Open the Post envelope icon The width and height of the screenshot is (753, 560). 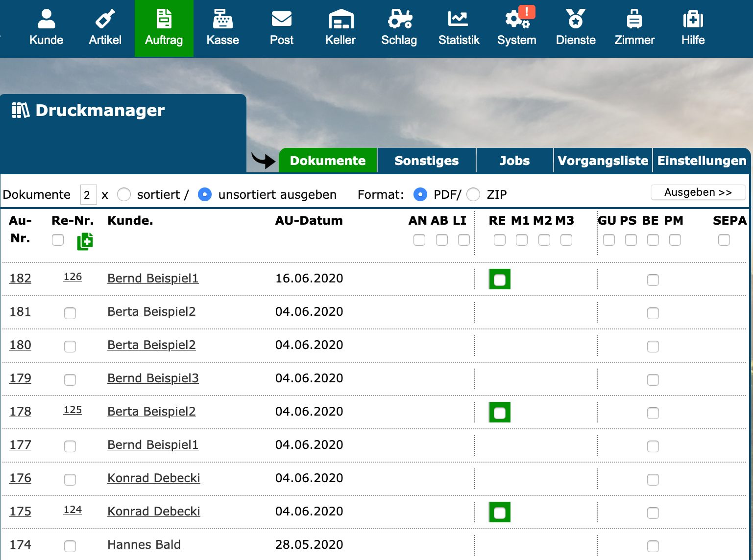click(x=281, y=20)
